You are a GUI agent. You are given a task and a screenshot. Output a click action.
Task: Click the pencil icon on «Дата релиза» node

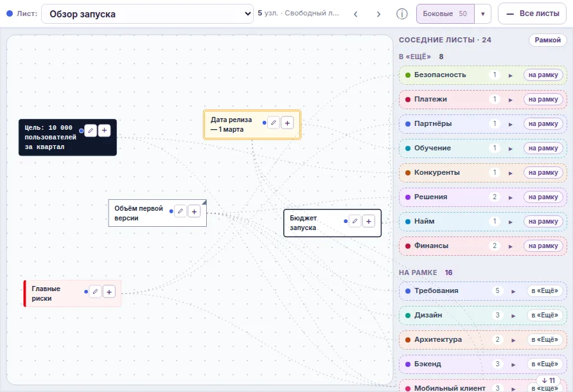click(x=274, y=123)
